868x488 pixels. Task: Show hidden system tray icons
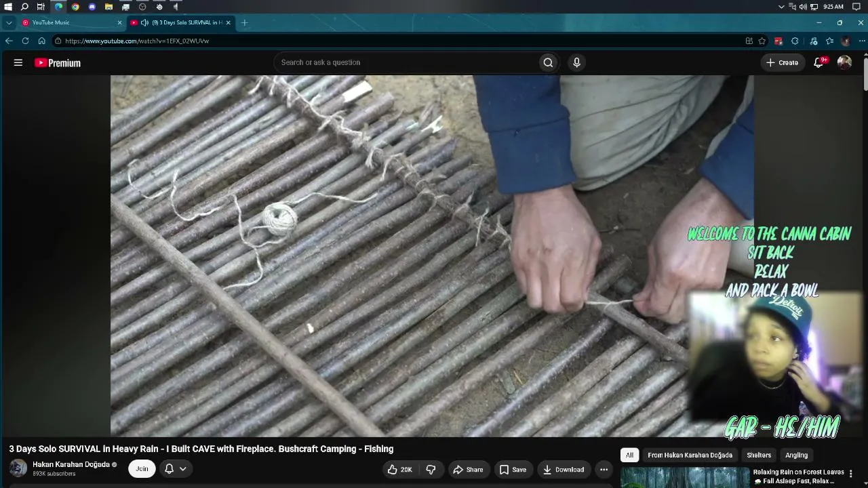(782, 7)
